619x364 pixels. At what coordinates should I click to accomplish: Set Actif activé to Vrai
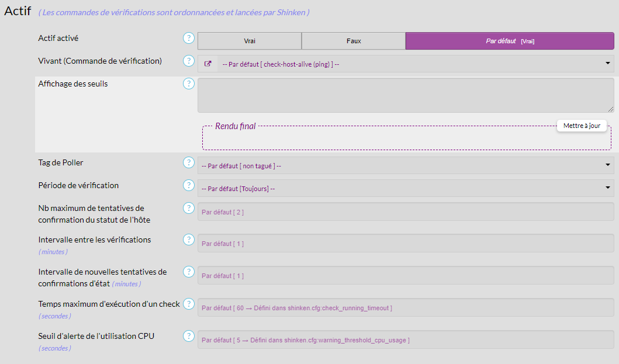[250, 41]
